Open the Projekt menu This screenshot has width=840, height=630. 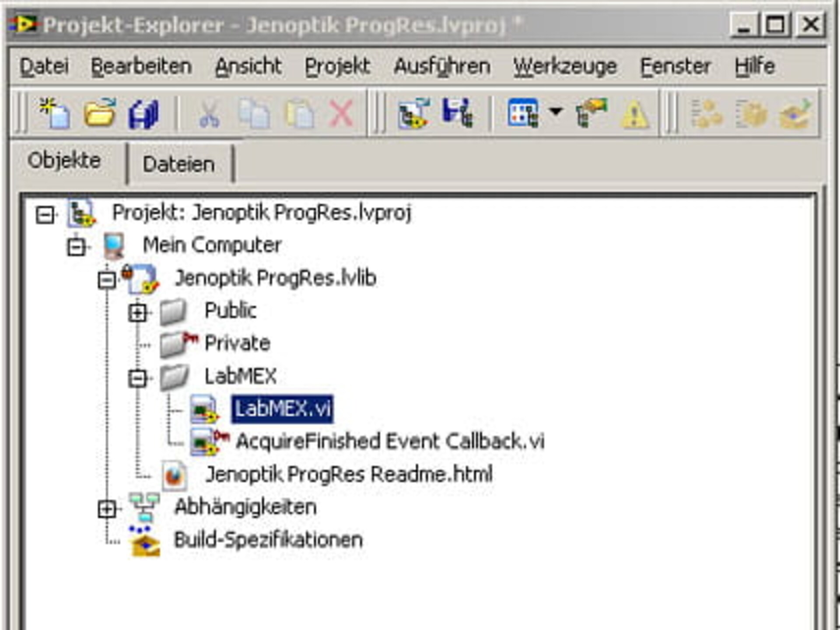coord(337,66)
